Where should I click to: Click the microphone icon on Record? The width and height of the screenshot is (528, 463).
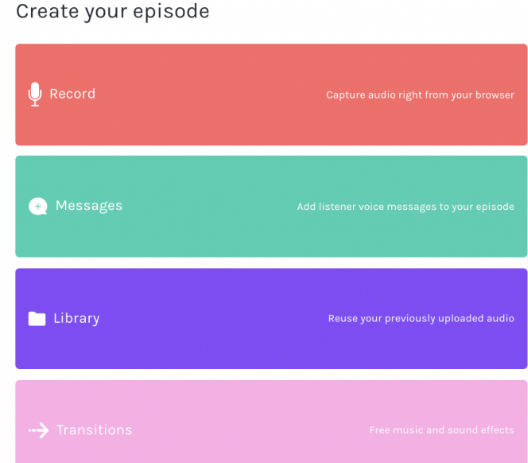click(35, 94)
